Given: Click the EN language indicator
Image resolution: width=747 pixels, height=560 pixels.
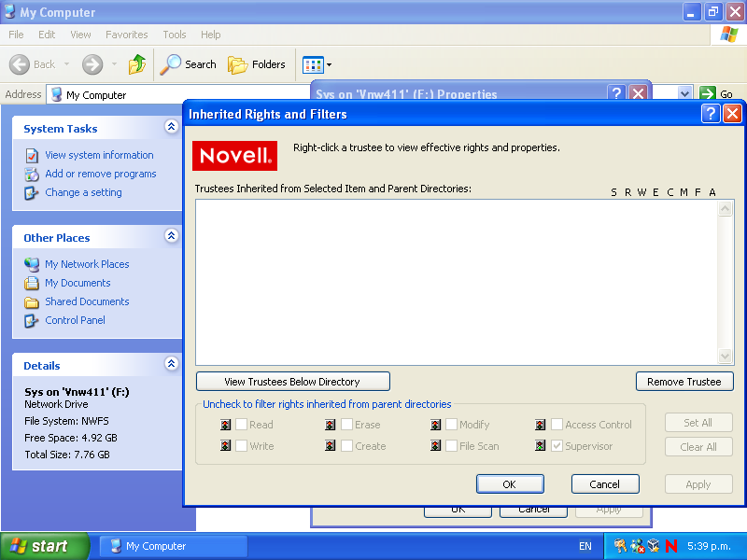Looking at the screenshot, I should tap(585, 546).
